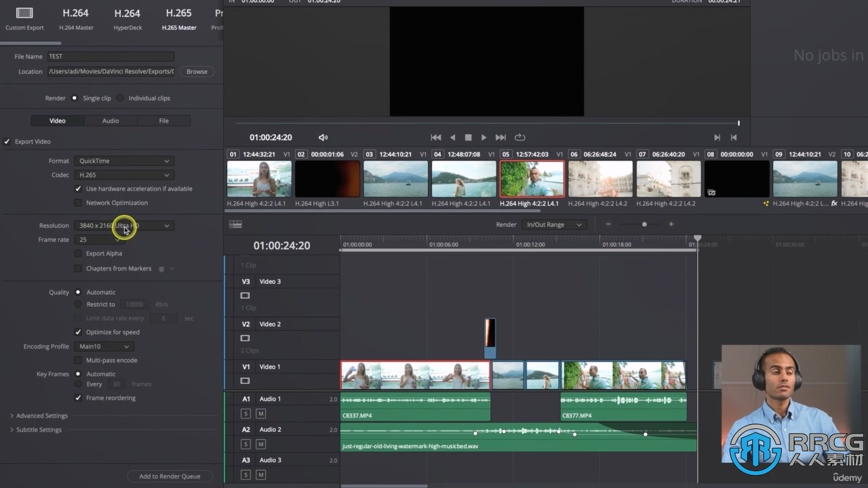Select clip 05 thumbnail 12:57:42:03
The image size is (868, 488).
click(x=532, y=178)
